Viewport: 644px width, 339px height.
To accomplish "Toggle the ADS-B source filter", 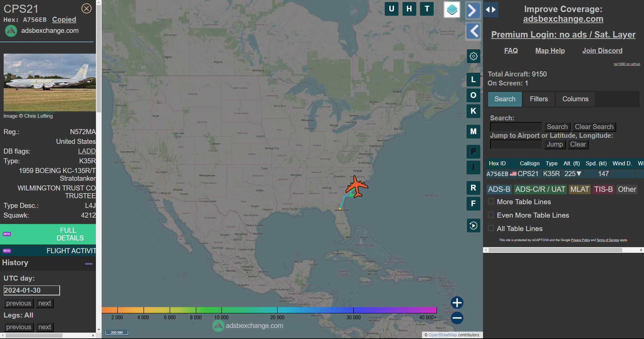I will coord(499,189).
